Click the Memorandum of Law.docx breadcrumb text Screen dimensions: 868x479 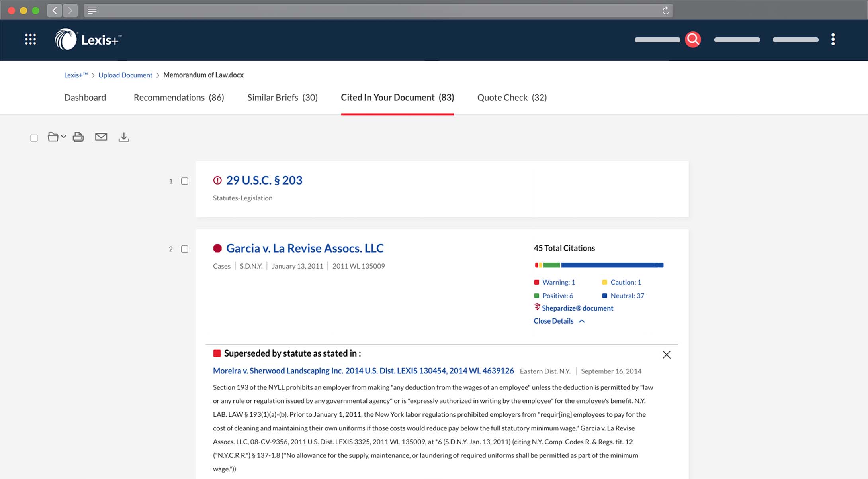tap(203, 75)
